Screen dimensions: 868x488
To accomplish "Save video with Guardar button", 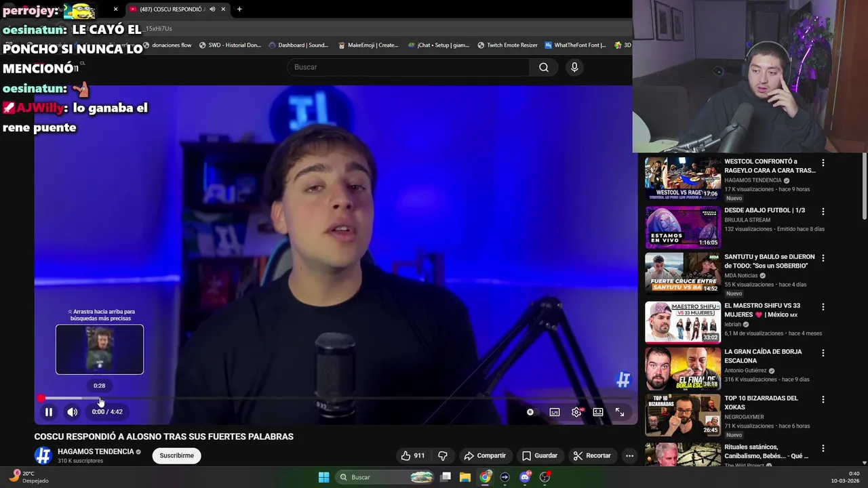I will [540, 455].
